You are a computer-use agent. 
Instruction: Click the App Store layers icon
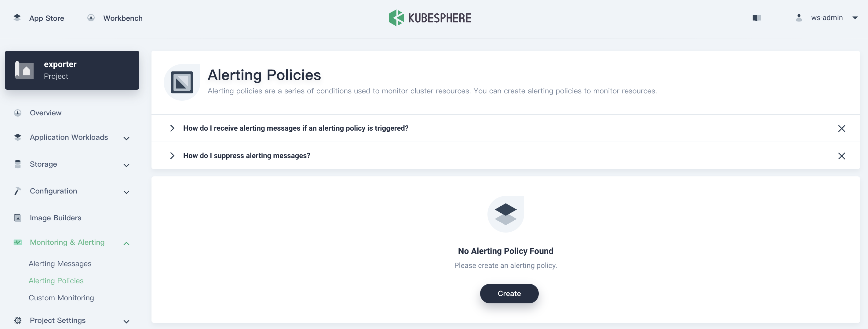(17, 18)
